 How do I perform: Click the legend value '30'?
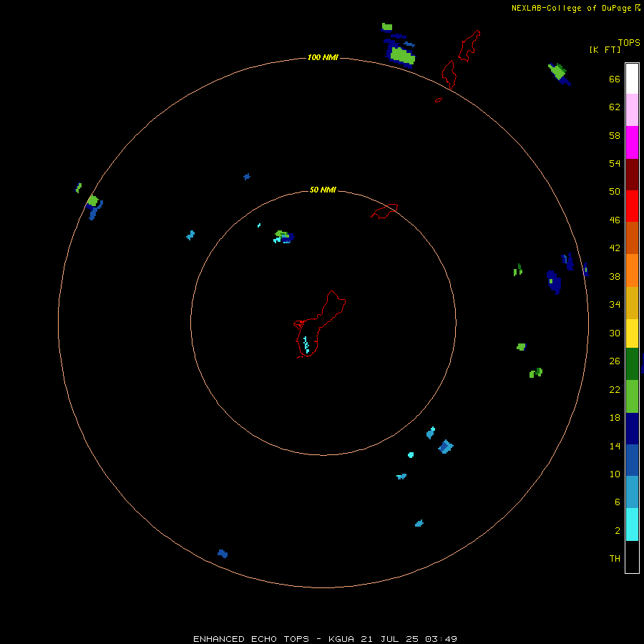[615, 333]
